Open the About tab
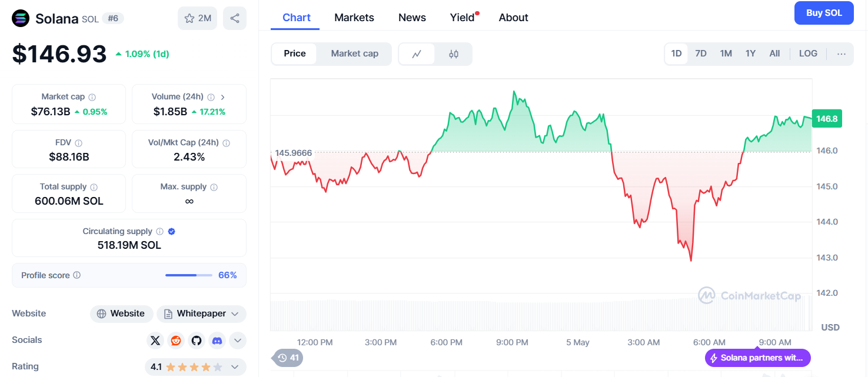Viewport: 868px width, 377px height. (x=514, y=18)
